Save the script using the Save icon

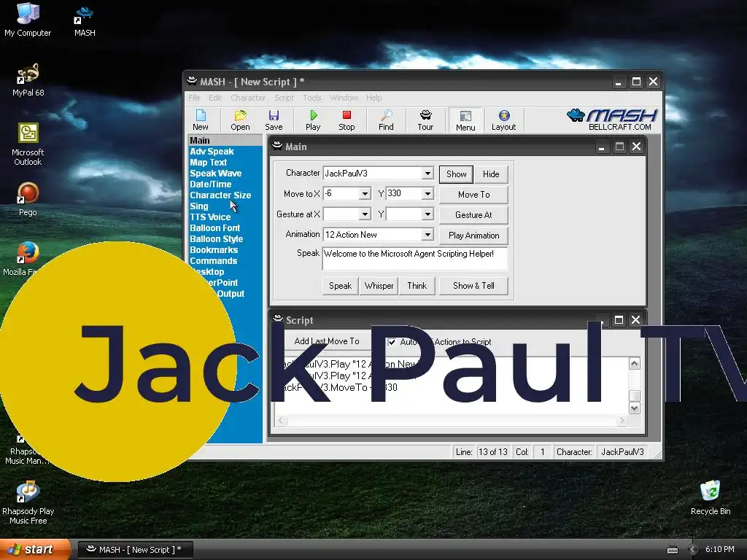(274, 120)
